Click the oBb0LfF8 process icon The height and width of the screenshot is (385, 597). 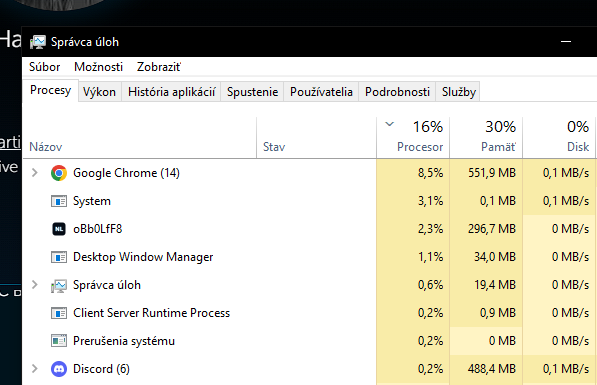click(x=59, y=229)
